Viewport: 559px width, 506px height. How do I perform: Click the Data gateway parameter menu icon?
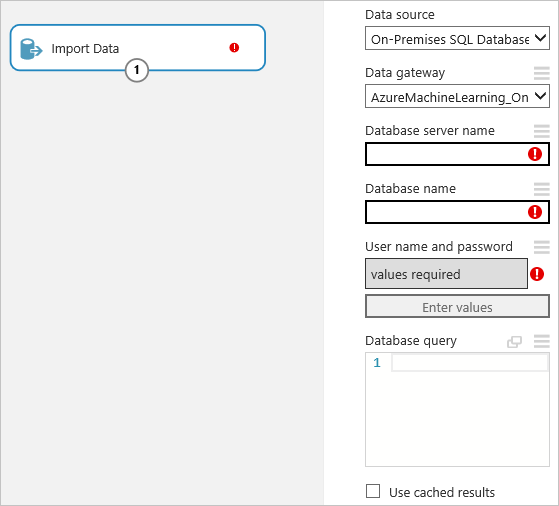(x=541, y=73)
